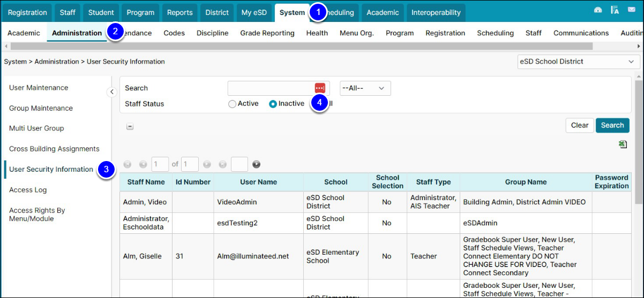Image resolution: width=644 pixels, height=298 pixels.
Task: Go to the first page of results
Action: tap(128, 164)
